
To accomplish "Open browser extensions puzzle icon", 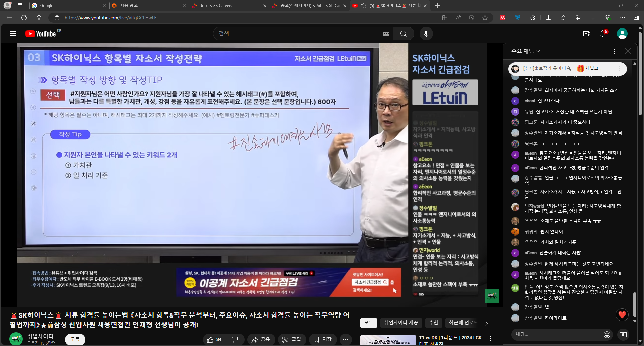I will (x=532, y=18).
